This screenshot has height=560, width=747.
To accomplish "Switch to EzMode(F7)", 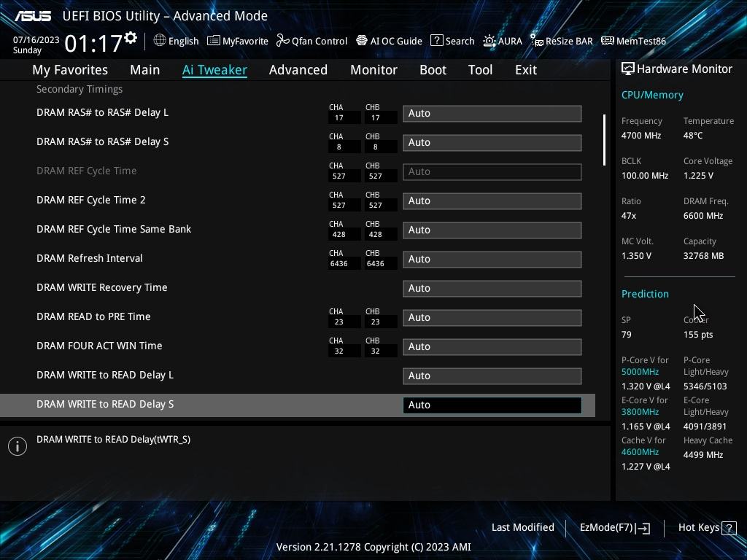I will (614, 528).
